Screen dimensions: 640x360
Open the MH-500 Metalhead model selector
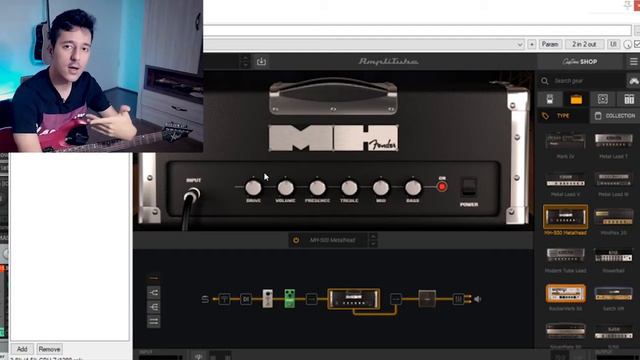point(333,240)
